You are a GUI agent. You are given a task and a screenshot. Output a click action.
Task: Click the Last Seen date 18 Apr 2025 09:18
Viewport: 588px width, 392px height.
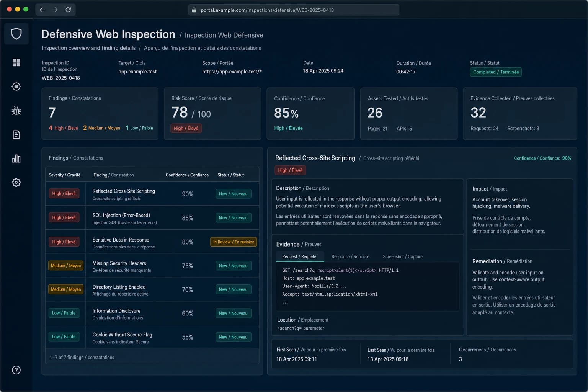[x=388, y=359]
